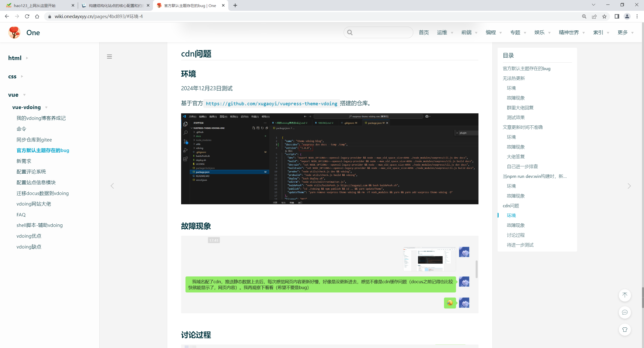
Task: Open the zoom magnifier in address bar
Action: click(584, 16)
